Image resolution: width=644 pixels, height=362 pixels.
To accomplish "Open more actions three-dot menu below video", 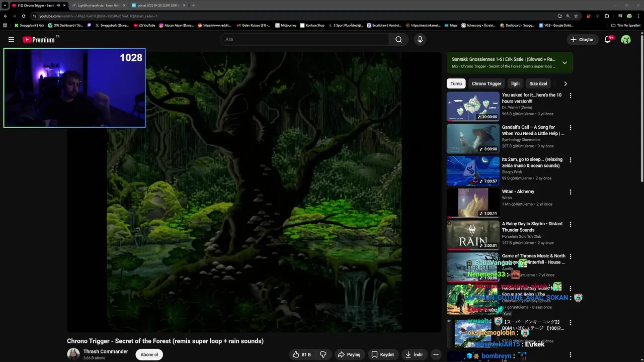I will coord(436,354).
